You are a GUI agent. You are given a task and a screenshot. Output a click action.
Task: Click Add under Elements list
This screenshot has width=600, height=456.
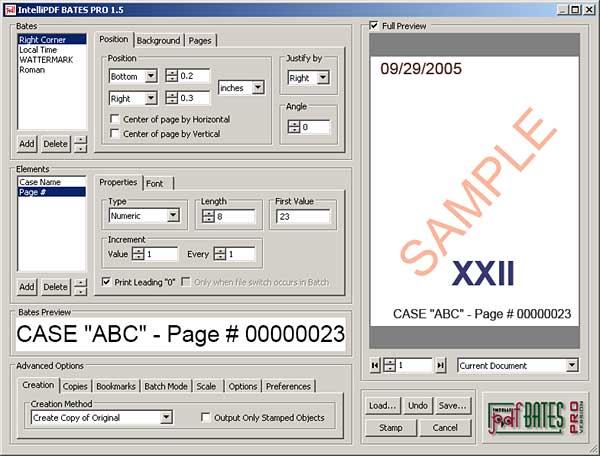click(x=27, y=287)
